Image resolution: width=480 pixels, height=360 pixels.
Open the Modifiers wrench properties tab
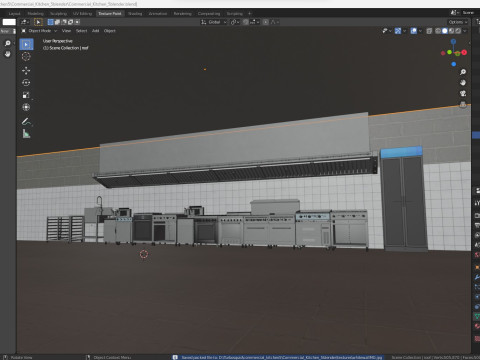477,277
